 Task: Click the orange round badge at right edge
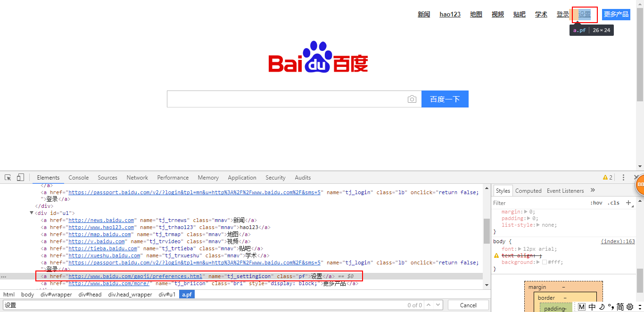tap(640, 184)
